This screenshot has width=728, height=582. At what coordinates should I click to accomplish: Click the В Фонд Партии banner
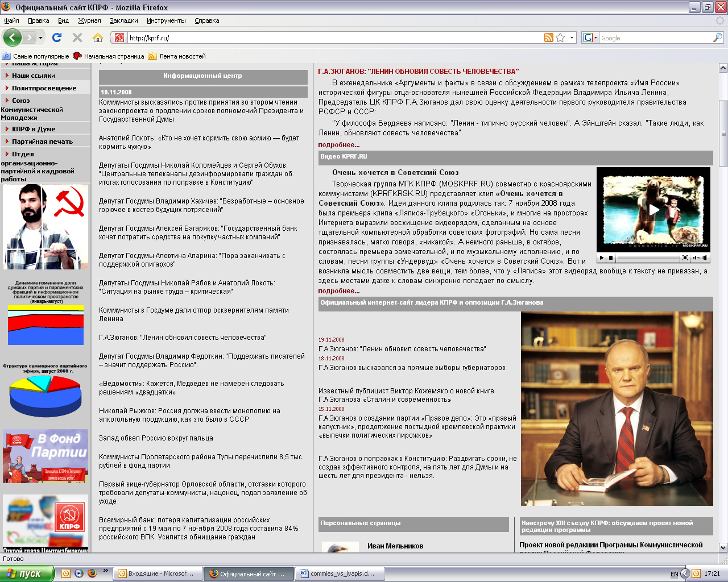(x=45, y=456)
